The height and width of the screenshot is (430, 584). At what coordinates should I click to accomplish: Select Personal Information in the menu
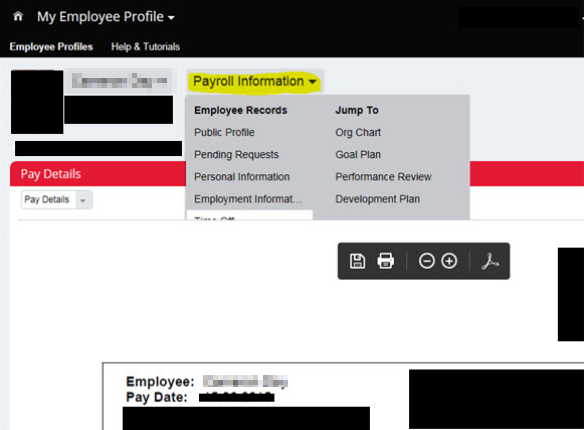click(242, 177)
